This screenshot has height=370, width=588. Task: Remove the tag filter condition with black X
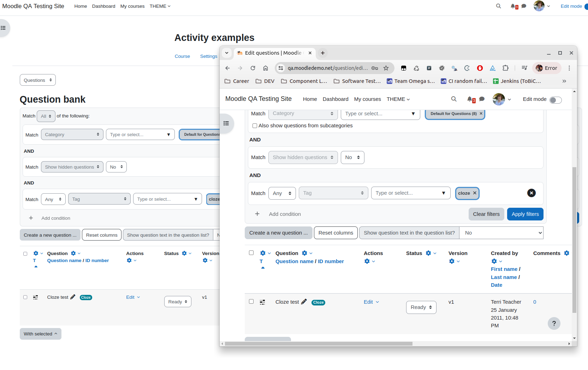tap(531, 193)
